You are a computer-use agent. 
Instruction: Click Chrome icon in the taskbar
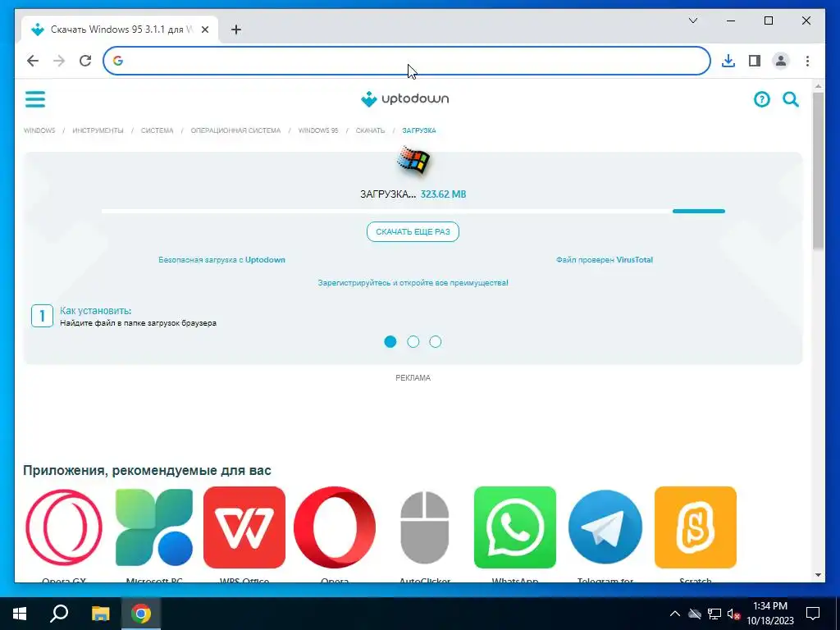click(141, 614)
